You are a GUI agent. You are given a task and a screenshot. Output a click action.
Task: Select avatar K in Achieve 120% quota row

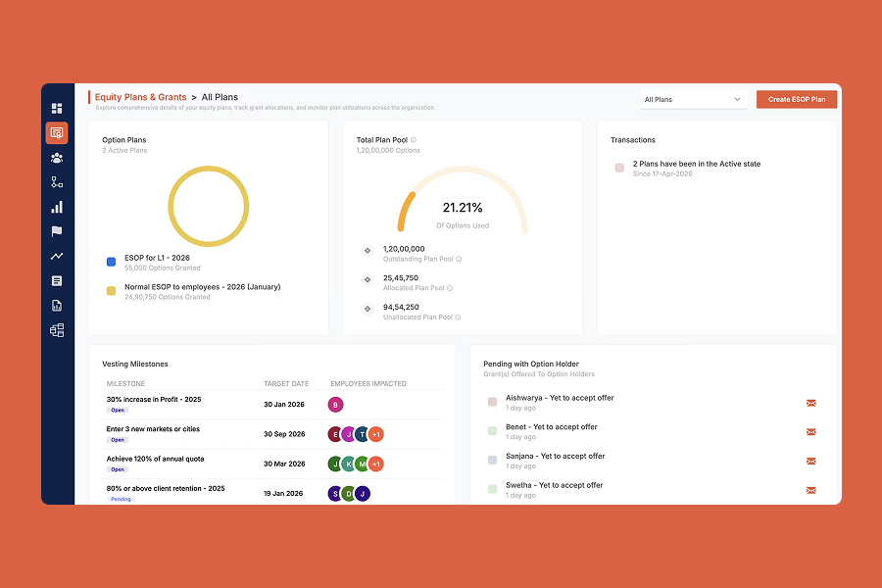pyautogui.click(x=349, y=465)
